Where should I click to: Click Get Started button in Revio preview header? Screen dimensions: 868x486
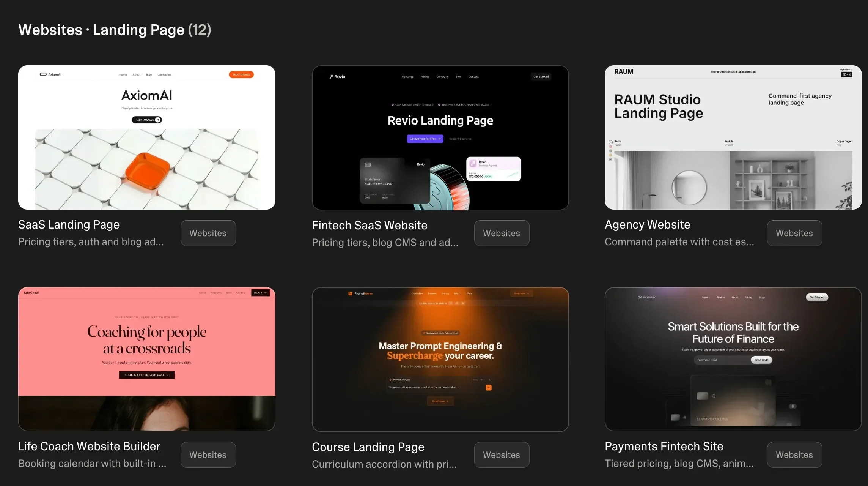pos(541,77)
